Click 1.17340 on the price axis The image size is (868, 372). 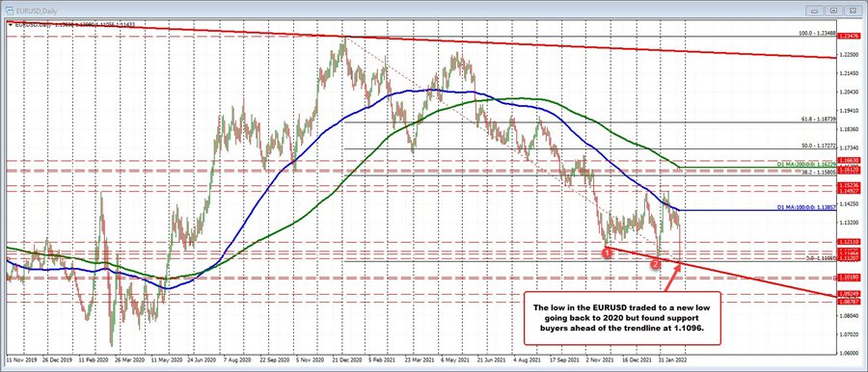point(849,147)
